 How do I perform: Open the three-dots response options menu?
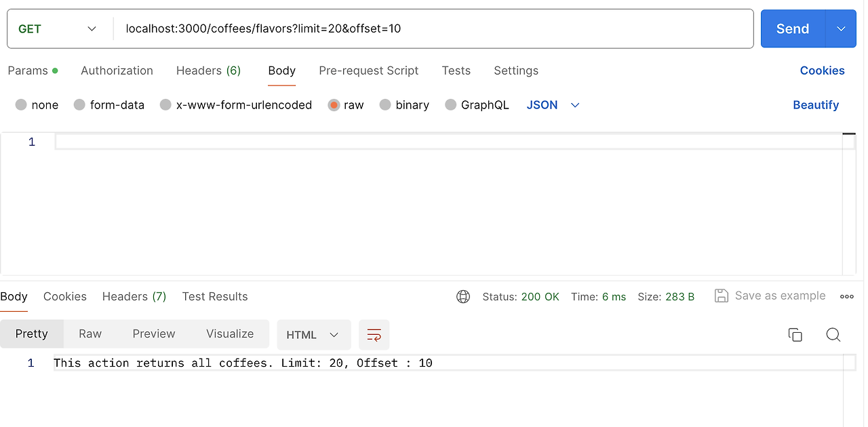(847, 296)
